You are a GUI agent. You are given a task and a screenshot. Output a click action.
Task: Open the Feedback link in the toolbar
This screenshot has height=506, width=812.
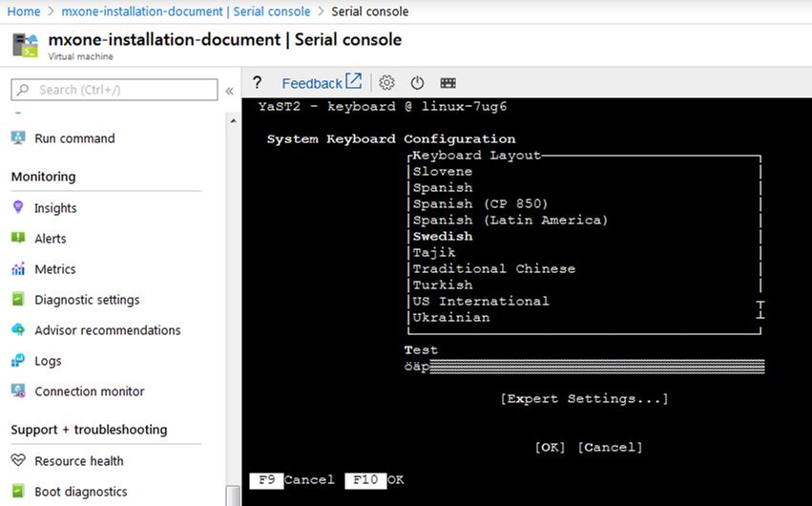click(322, 82)
